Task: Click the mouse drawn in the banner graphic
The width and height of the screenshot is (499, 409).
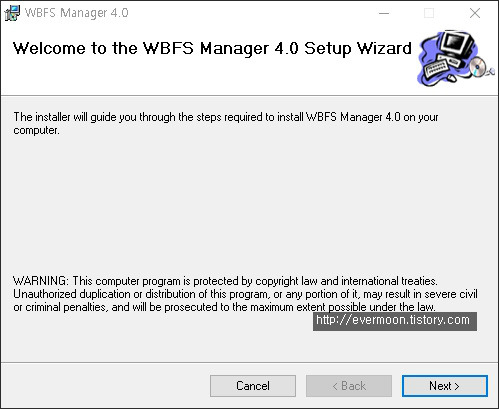Action: click(451, 78)
